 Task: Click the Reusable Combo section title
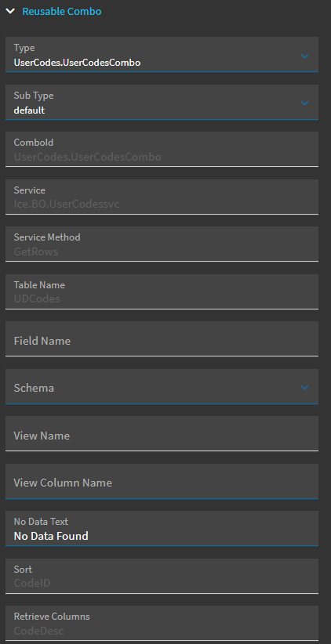pos(62,12)
